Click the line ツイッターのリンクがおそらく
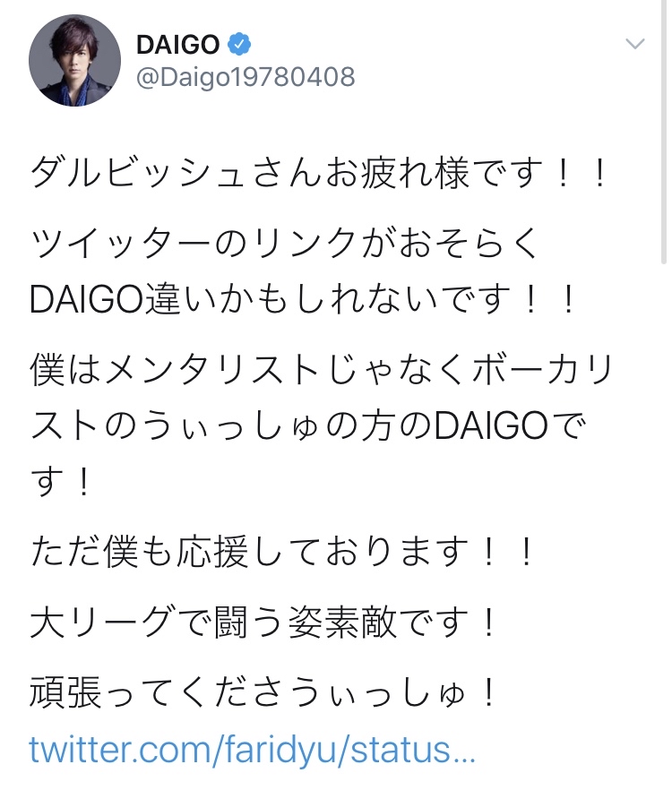Screen dimensions: 672x790 pyautogui.click(x=285, y=243)
